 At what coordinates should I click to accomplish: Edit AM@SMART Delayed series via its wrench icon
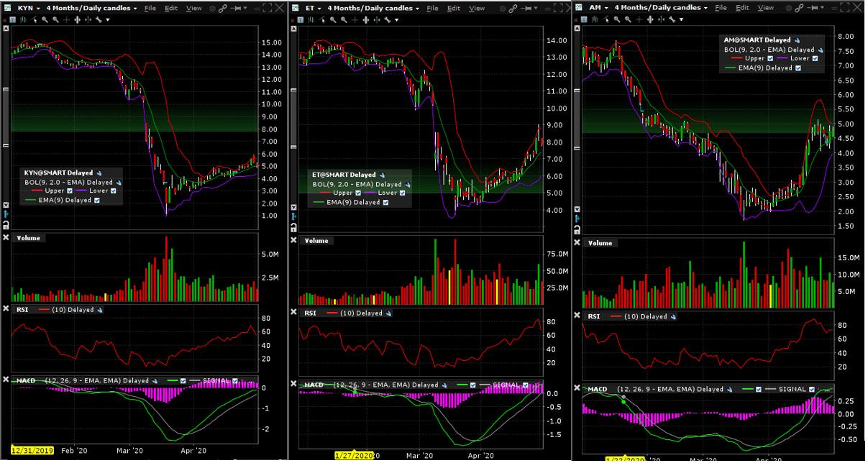[797, 40]
